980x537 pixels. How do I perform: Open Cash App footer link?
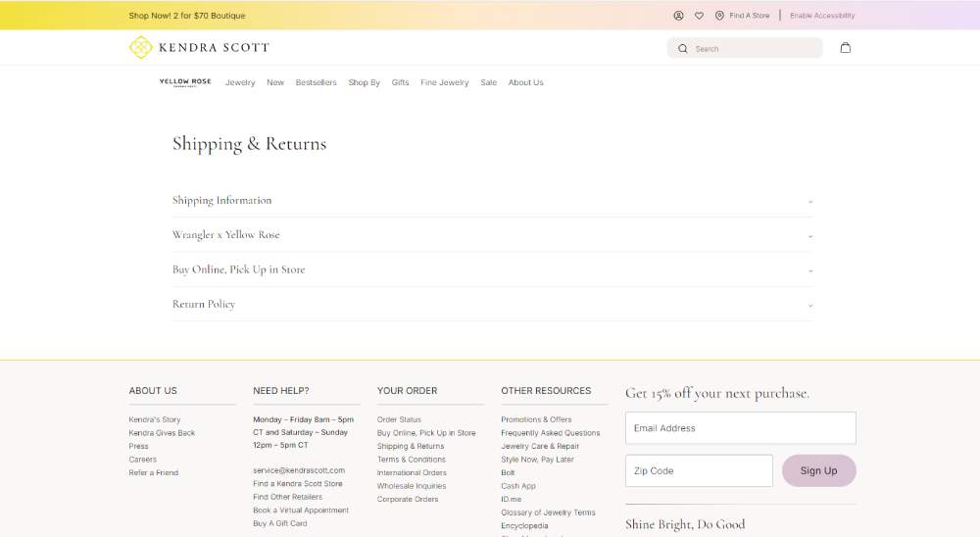coord(518,486)
